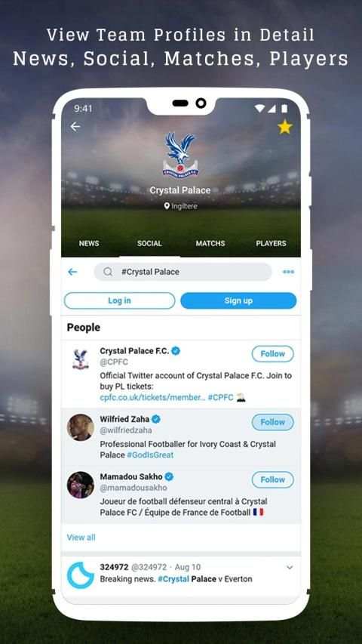Toggle Follow for Wilfried Zaha
Viewport: 362px width, 644px height.
pyautogui.click(x=272, y=422)
